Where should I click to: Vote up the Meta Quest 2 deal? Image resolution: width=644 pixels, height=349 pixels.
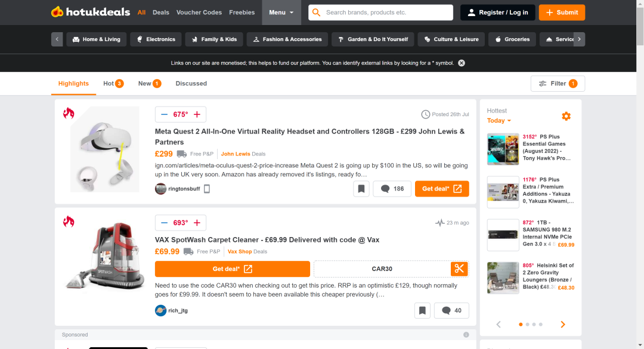(x=197, y=114)
